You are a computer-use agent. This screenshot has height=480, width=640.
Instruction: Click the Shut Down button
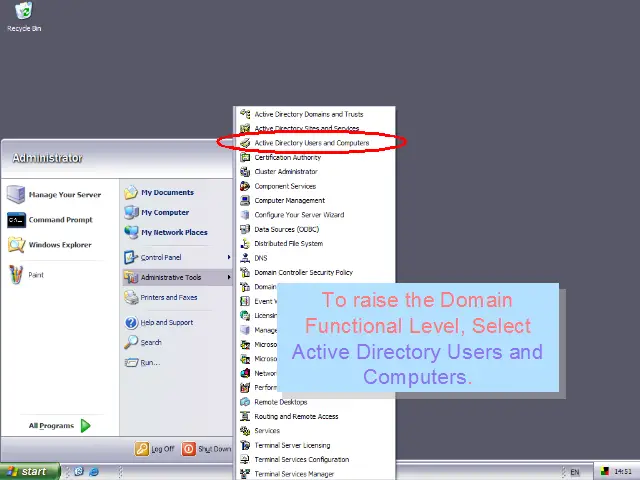point(207,449)
